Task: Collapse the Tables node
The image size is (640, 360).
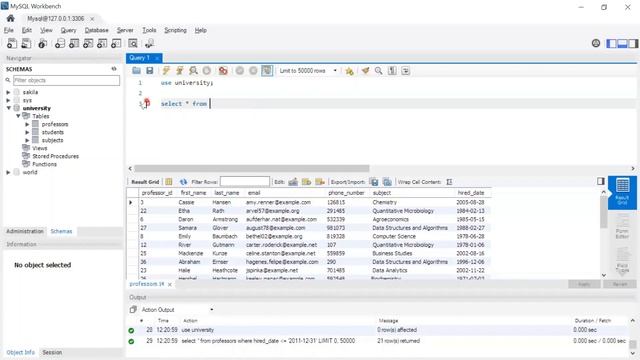Action: coord(18,116)
